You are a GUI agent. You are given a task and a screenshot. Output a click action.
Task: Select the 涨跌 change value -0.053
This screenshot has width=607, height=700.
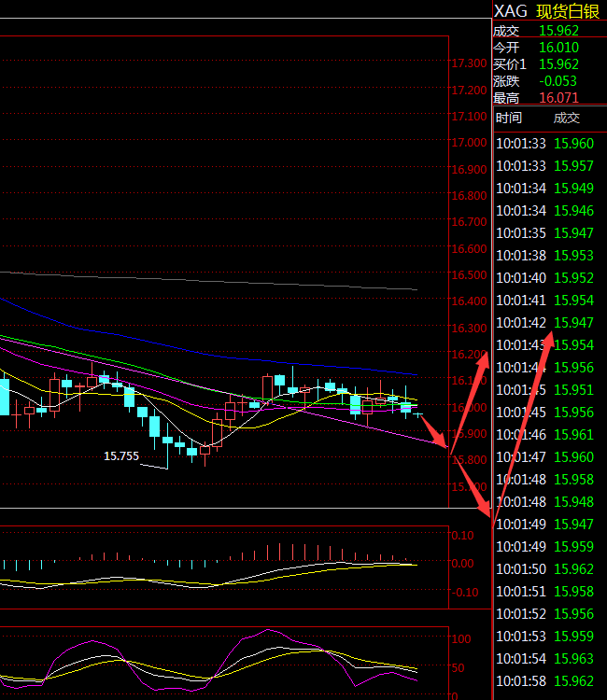[558, 81]
